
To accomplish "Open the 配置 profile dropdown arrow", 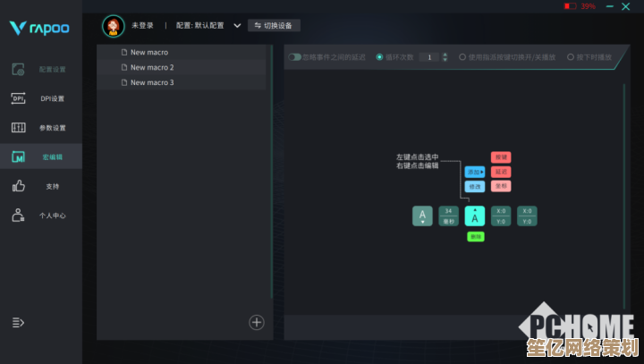I will click(x=237, y=26).
